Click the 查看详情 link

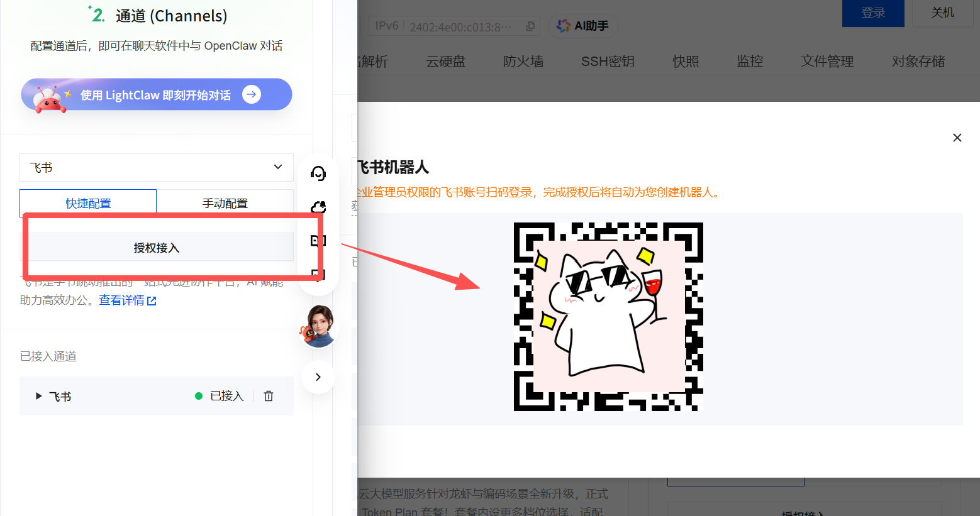(x=121, y=300)
